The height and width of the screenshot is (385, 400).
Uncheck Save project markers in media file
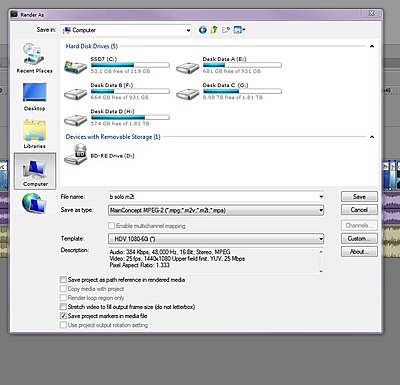(x=63, y=316)
